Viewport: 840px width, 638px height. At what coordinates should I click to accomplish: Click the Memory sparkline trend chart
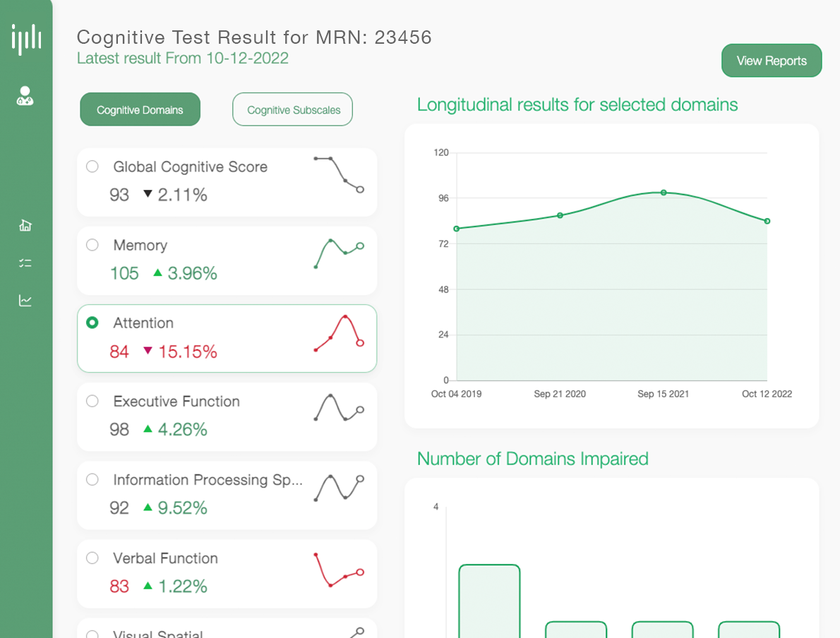click(339, 253)
